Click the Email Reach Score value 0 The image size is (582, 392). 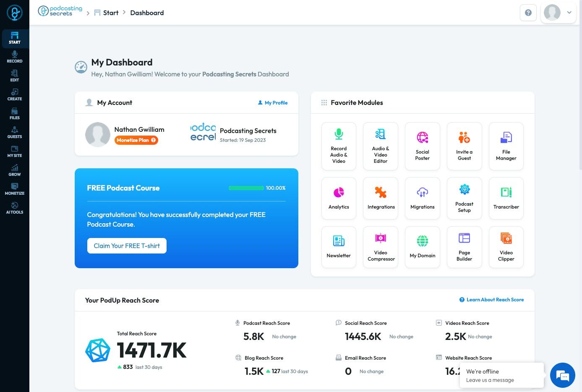click(348, 371)
